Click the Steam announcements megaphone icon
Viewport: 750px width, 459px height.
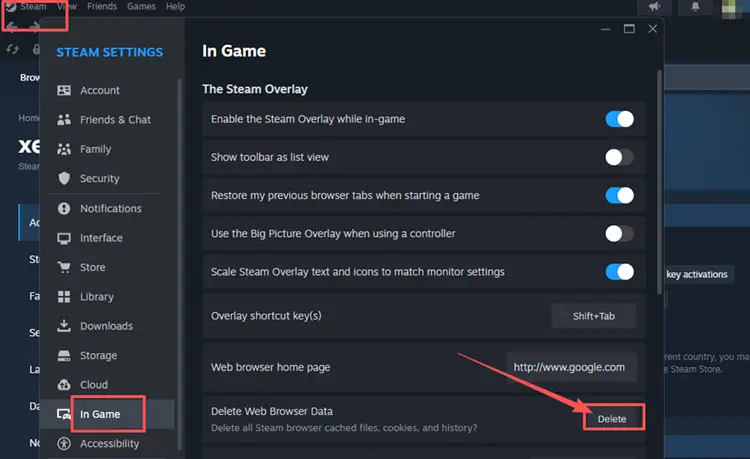coord(654,6)
